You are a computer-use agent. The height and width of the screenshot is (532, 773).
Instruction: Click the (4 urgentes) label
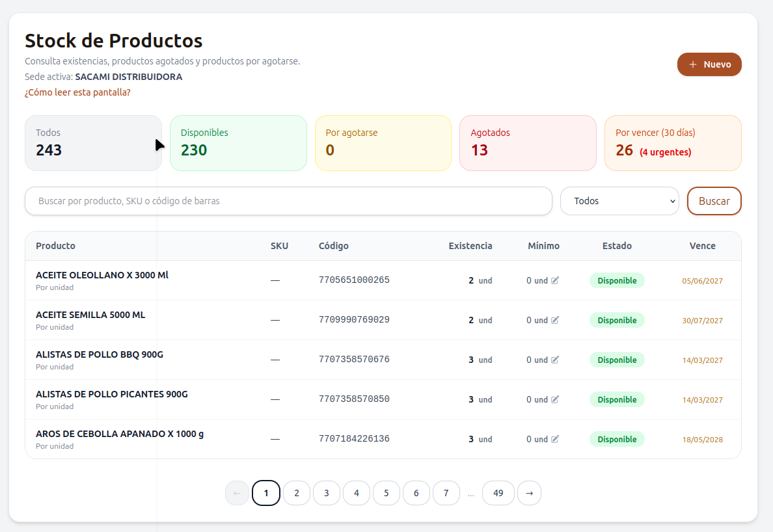click(x=666, y=152)
